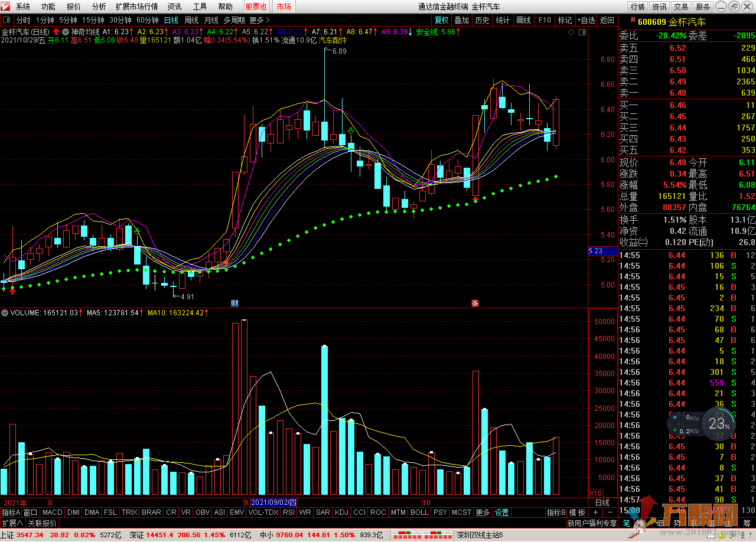
Task: Select the KDJ indicator tab
Action: point(341,512)
